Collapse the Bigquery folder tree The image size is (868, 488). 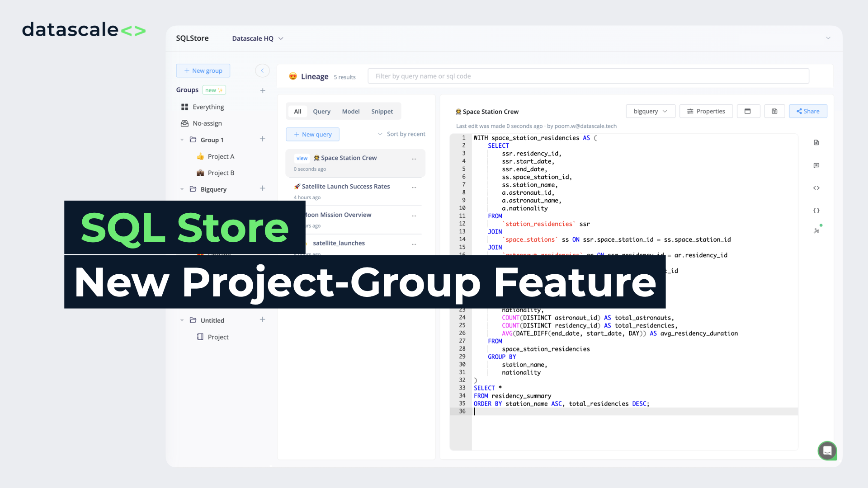[182, 189]
